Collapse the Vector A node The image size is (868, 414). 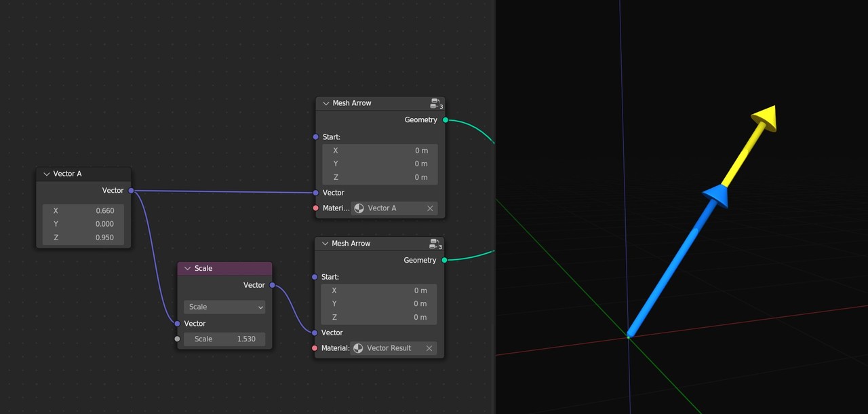coord(47,174)
